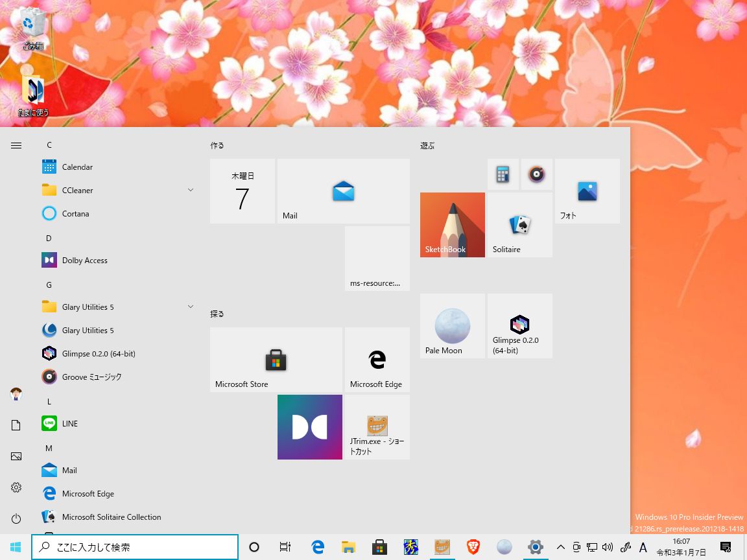Open the フォト tile
Image resolution: width=747 pixels, height=560 pixels.
pos(587,191)
